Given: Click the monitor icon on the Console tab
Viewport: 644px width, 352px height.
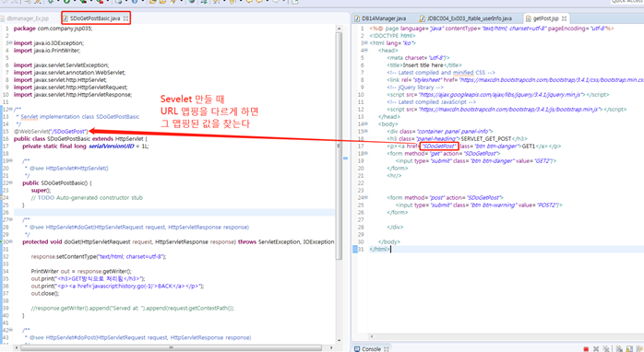Looking at the screenshot, I should click(357, 348).
